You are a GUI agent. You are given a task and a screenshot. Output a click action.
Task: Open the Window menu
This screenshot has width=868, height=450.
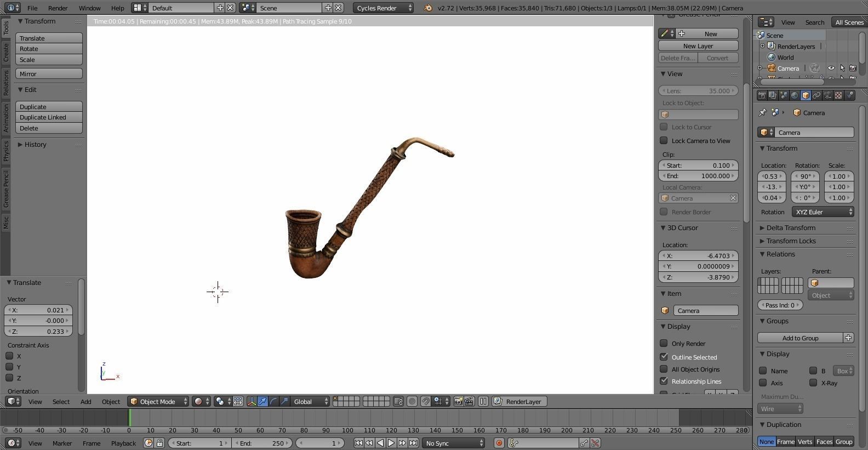point(89,8)
